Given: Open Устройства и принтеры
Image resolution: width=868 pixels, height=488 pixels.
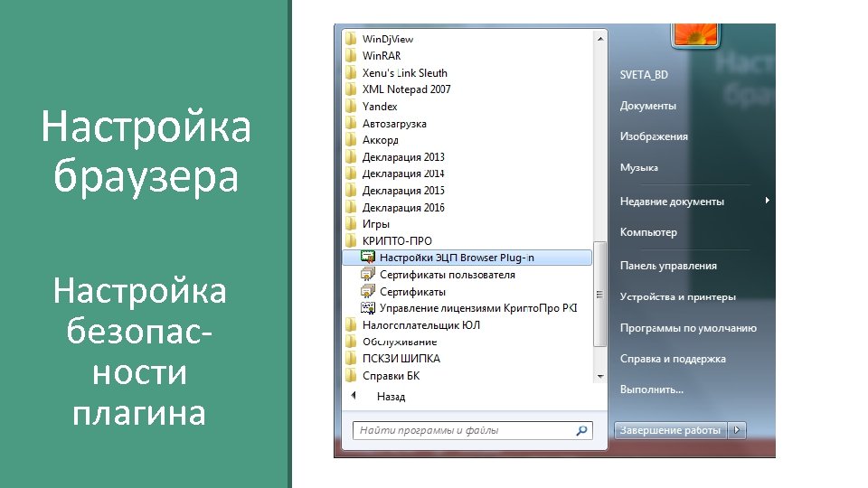Looking at the screenshot, I should (x=677, y=297).
